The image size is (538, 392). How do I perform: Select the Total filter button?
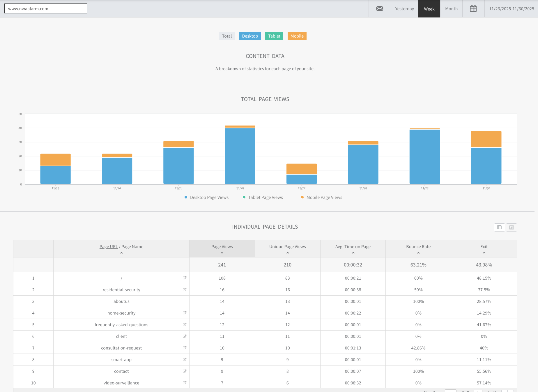pyautogui.click(x=227, y=36)
